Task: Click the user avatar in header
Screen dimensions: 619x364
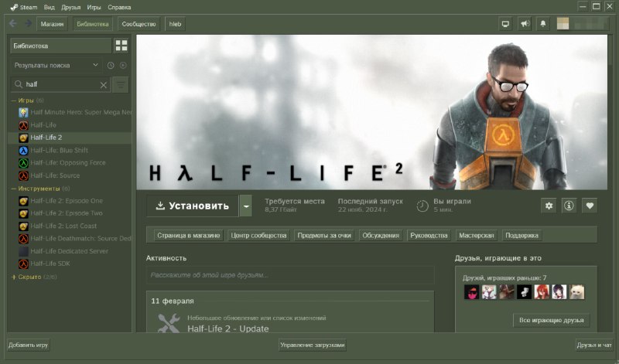Action: click(x=563, y=24)
